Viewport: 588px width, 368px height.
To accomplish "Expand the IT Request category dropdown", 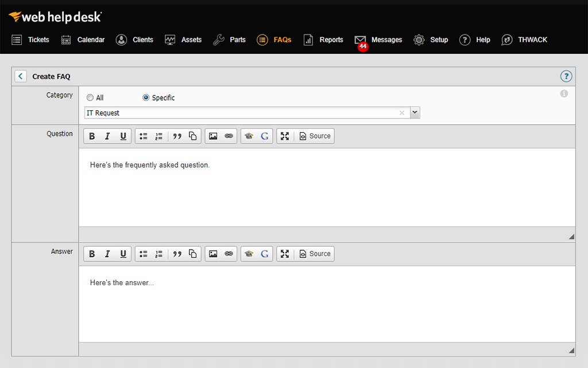I will [415, 112].
